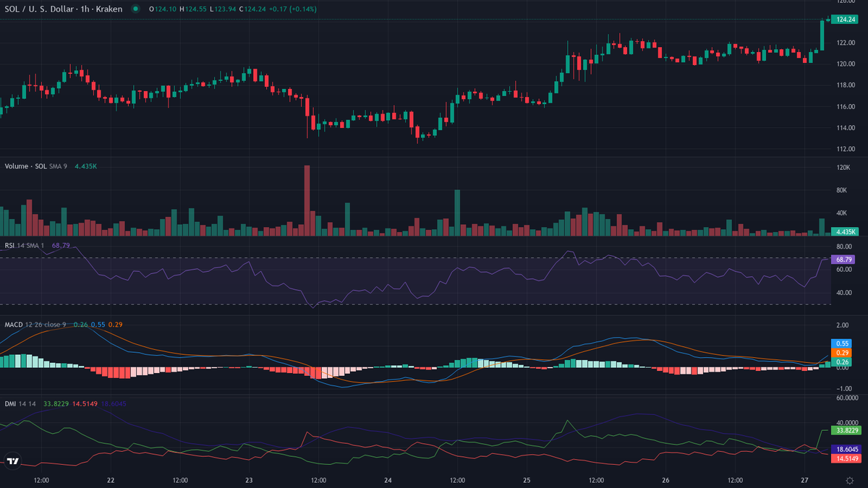Click the dark blue 18.6045 scale label
The image size is (868, 488).
tap(846, 449)
